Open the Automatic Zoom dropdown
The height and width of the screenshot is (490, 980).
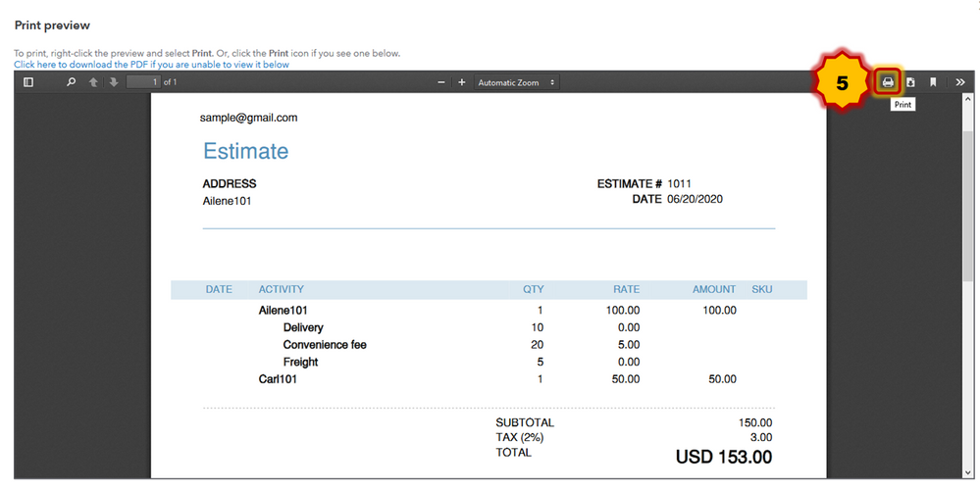(x=516, y=82)
